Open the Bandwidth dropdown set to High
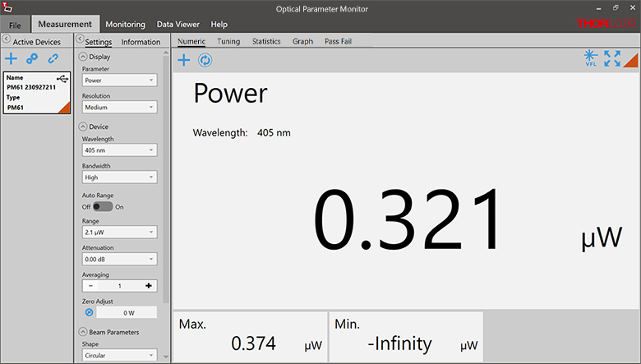641x364 pixels. (x=119, y=177)
